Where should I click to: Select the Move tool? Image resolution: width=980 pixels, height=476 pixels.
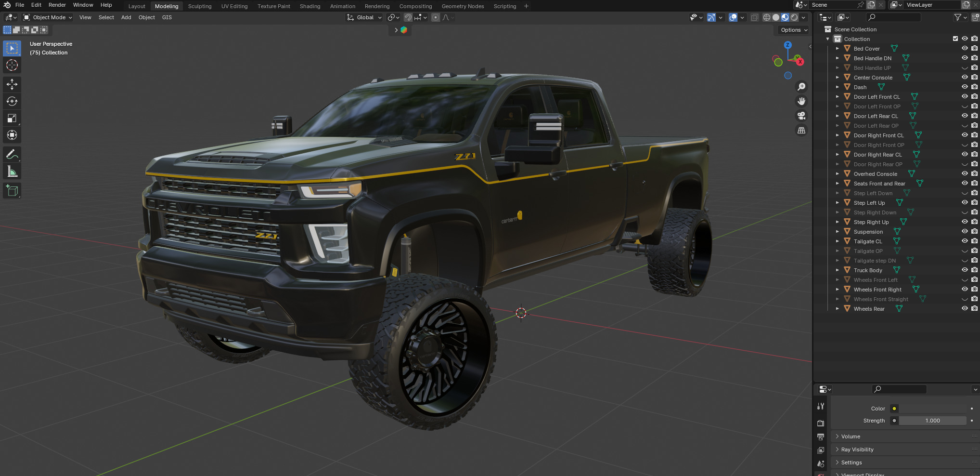point(12,84)
